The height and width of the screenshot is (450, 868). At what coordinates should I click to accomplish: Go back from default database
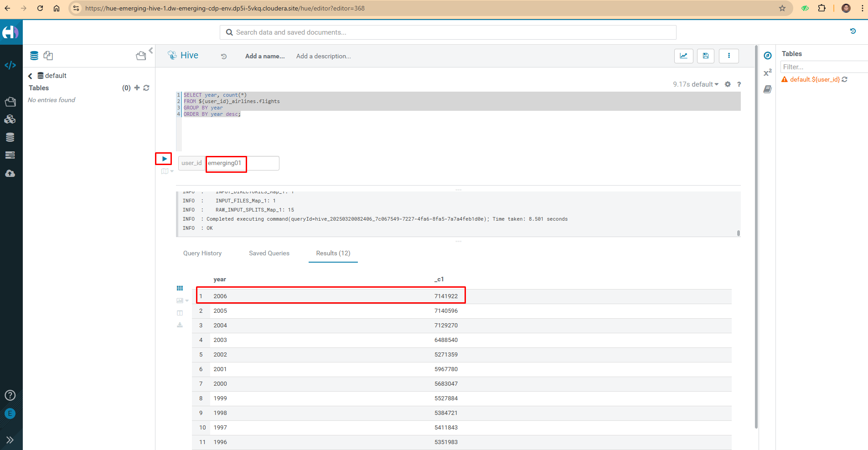(30, 76)
